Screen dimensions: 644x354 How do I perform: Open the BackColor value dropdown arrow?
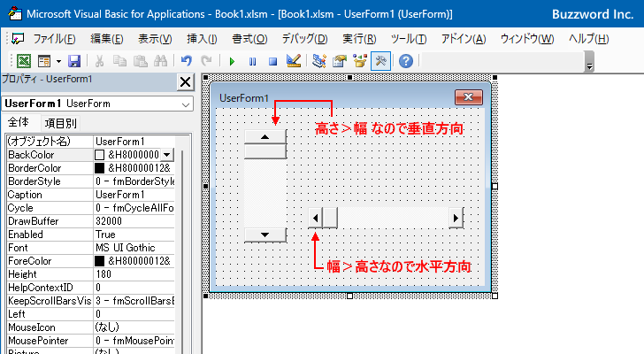tap(166, 155)
